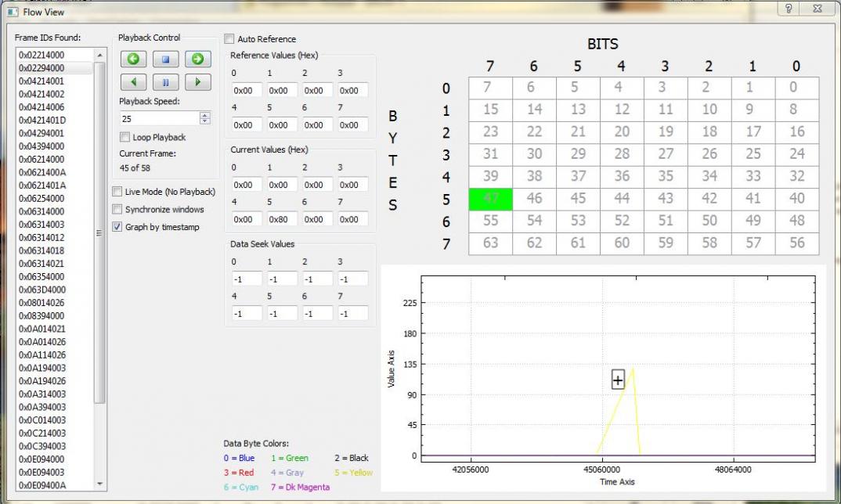Click the reverse play triangle button
The height and width of the screenshot is (504, 841).
coord(134,82)
